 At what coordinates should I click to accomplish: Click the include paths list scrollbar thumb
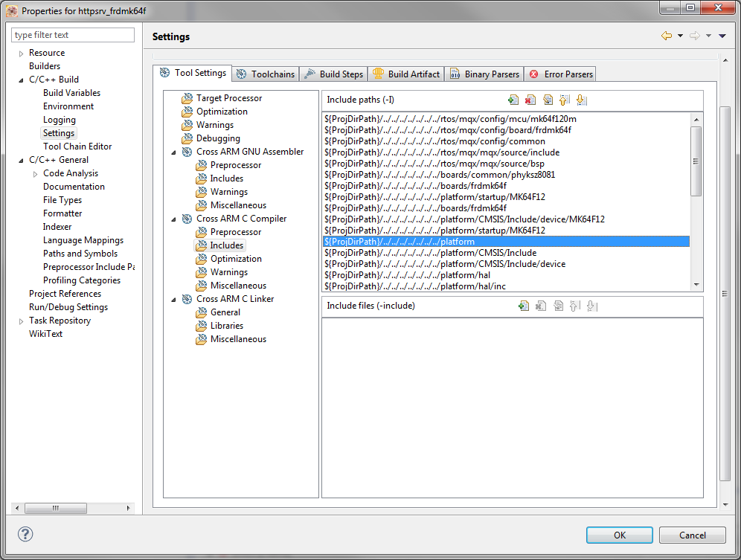pos(696,161)
